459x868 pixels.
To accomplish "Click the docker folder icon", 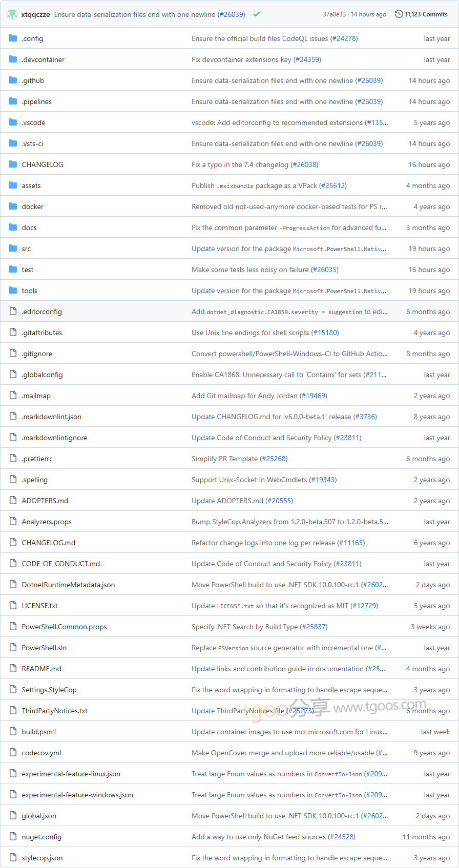I will [x=13, y=206].
